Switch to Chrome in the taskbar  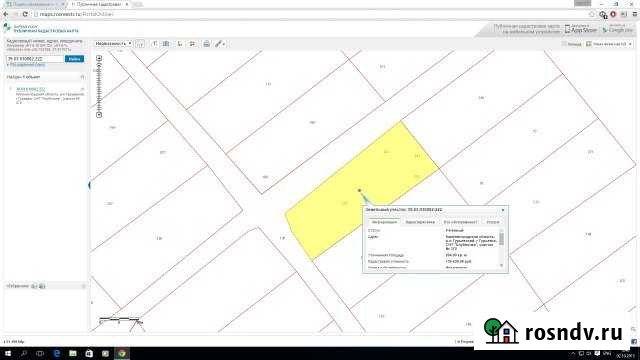point(122,353)
